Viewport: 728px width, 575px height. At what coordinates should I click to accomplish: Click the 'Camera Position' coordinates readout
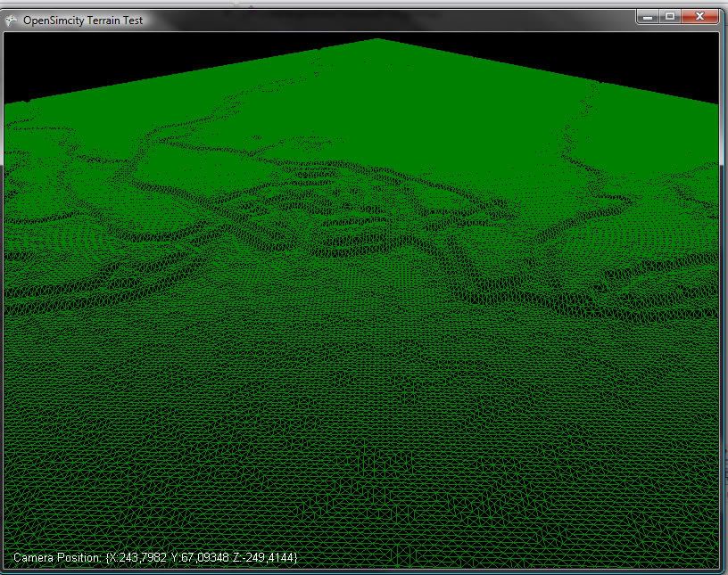pos(155,557)
